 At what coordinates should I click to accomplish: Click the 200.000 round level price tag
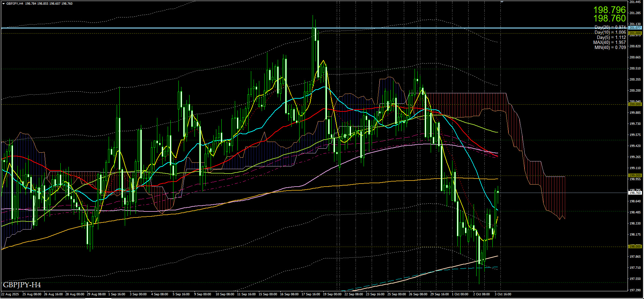[x=635, y=104]
